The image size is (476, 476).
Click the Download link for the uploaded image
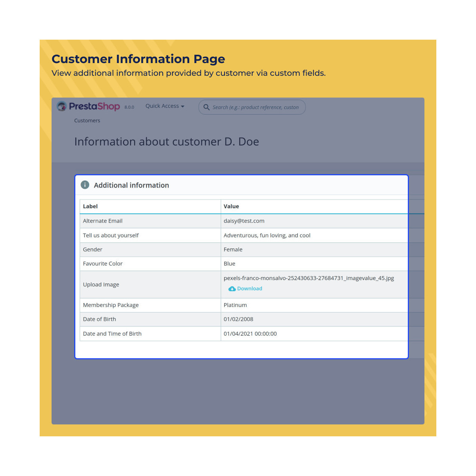(x=249, y=289)
